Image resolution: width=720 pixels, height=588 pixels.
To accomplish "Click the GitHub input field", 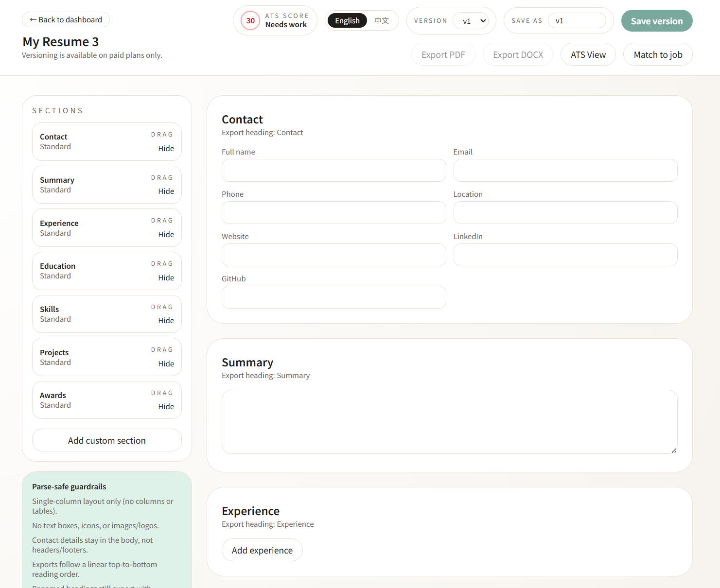I will (x=334, y=297).
